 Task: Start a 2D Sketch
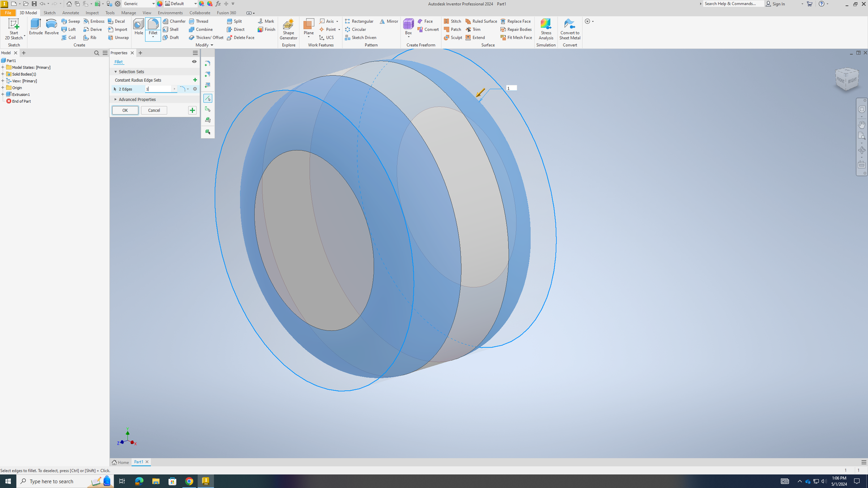pos(14,29)
